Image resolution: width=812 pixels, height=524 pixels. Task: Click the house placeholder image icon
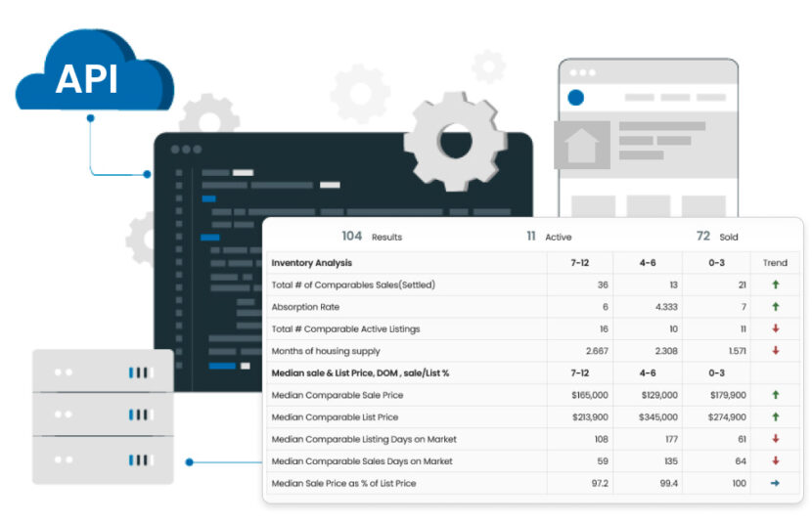[x=581, y=146]
